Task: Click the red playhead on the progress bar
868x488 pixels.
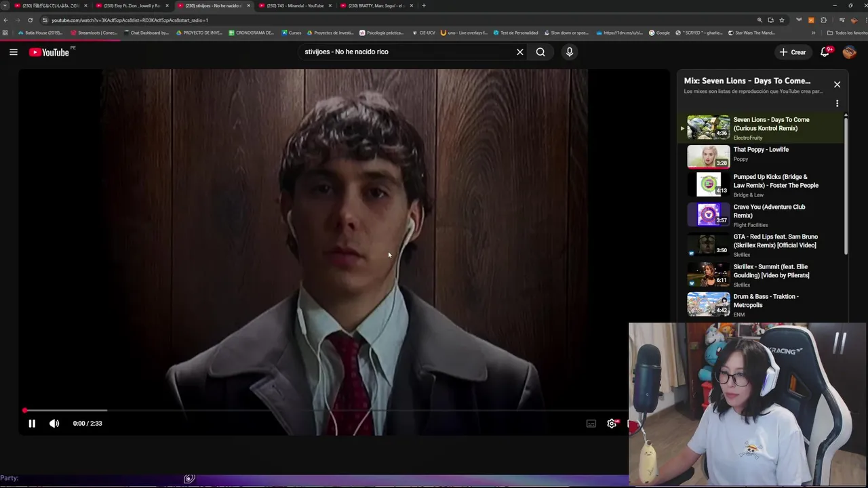Action: pos(24,410)
